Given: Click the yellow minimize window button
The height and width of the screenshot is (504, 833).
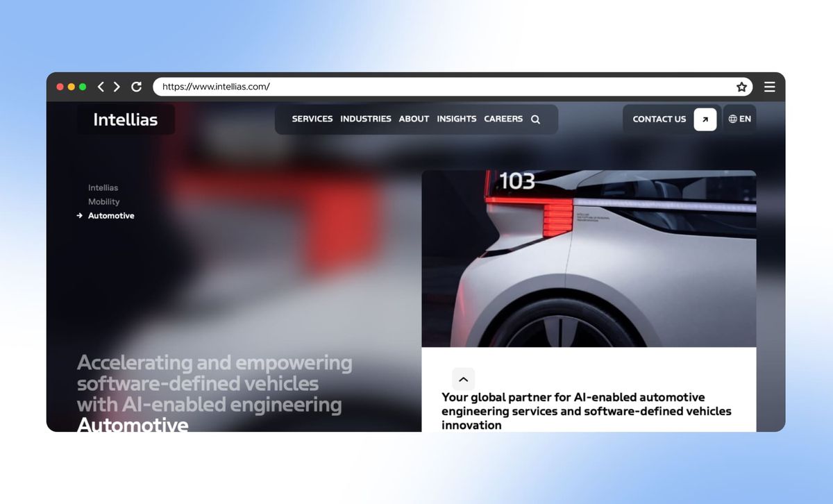Looking at the screenshot, I should point(71,87).
